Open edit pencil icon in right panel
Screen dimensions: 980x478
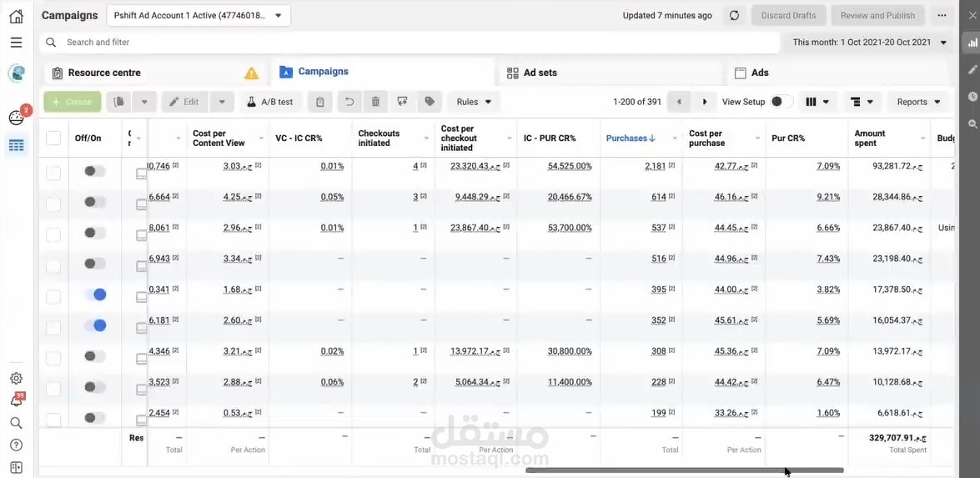coord(972,69)
